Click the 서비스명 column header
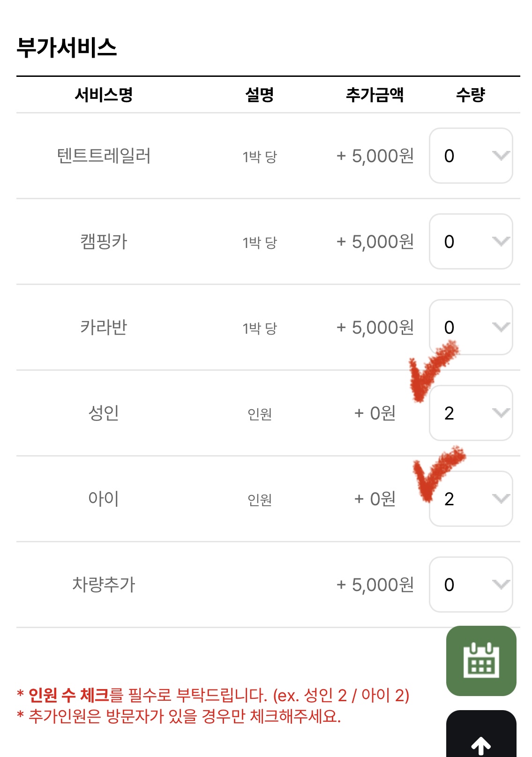The width and height of the screenshot is (532, 757). click(104, 95)
